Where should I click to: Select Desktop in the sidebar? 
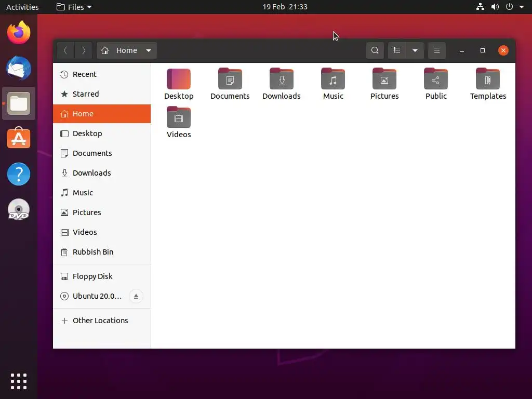tap(102, 134)
